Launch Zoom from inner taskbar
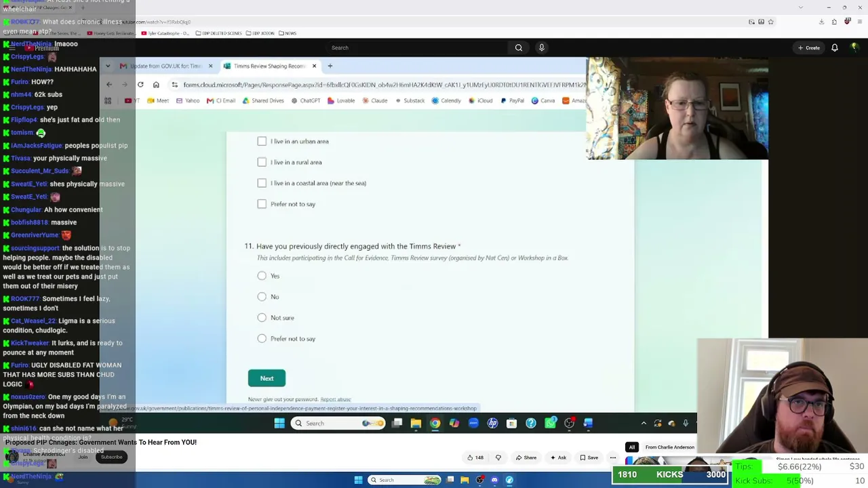 (x=473, y=424)
